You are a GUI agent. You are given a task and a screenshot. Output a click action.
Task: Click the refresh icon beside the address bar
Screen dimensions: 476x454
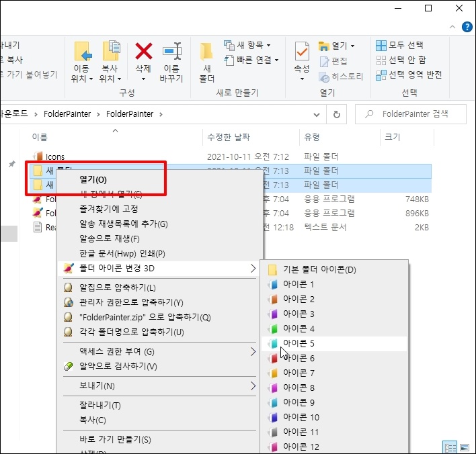tap(337, 114)
